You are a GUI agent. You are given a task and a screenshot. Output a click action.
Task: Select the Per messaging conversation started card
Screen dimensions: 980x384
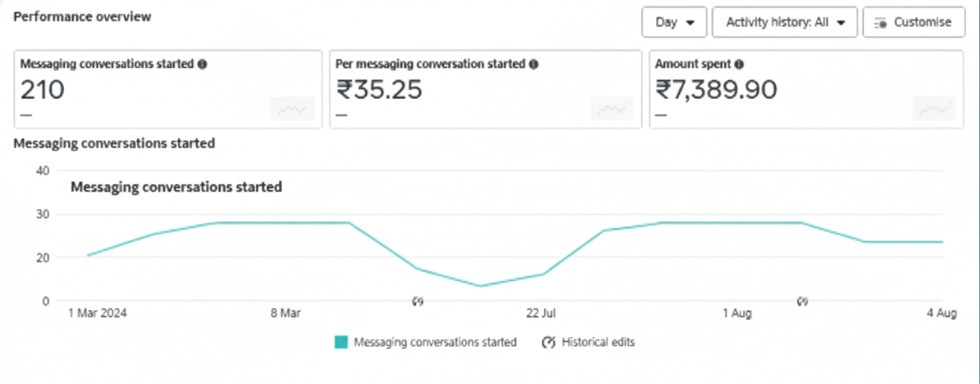click(485, 90)
